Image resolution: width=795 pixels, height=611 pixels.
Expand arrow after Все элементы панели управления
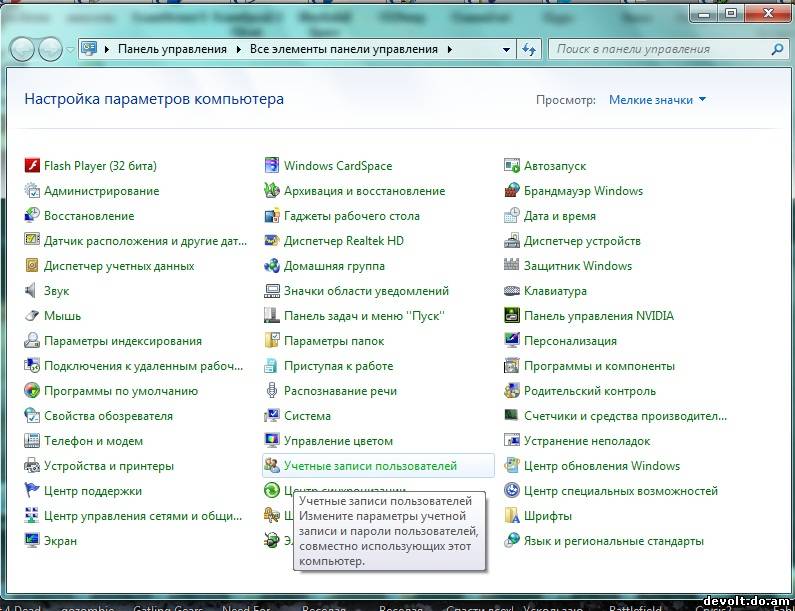pyautogui.click(x=449, y=49)
